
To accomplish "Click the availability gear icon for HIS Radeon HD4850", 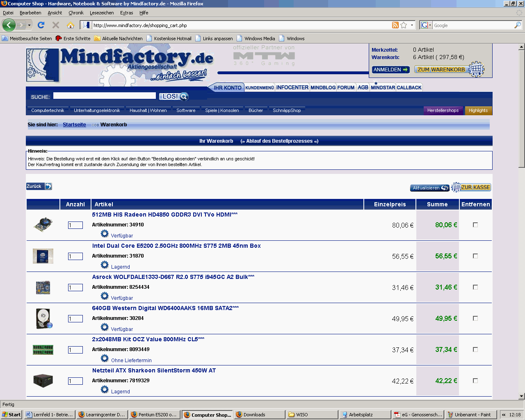I will [105, 234].
